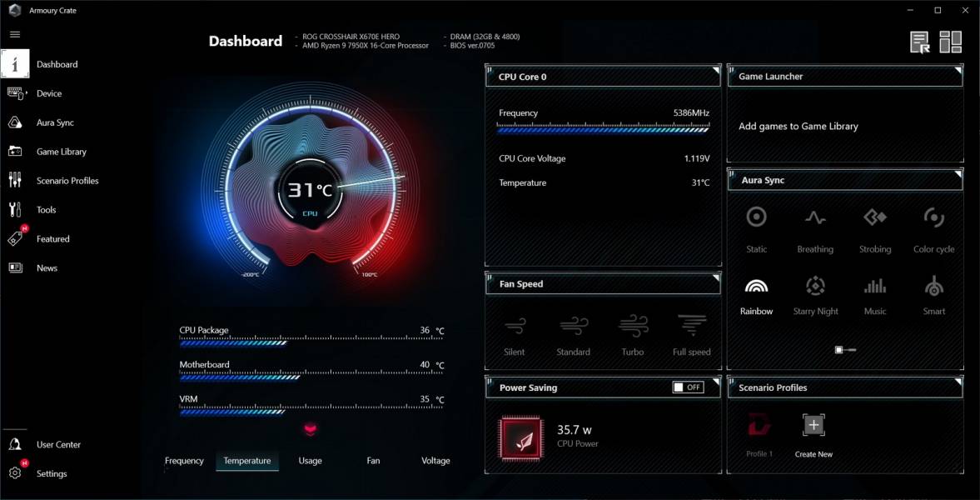Image resolution: width=980 pixels, height=500 pixels.
Task: Set fan speed to Turbo
Action: tap(633, 326)
